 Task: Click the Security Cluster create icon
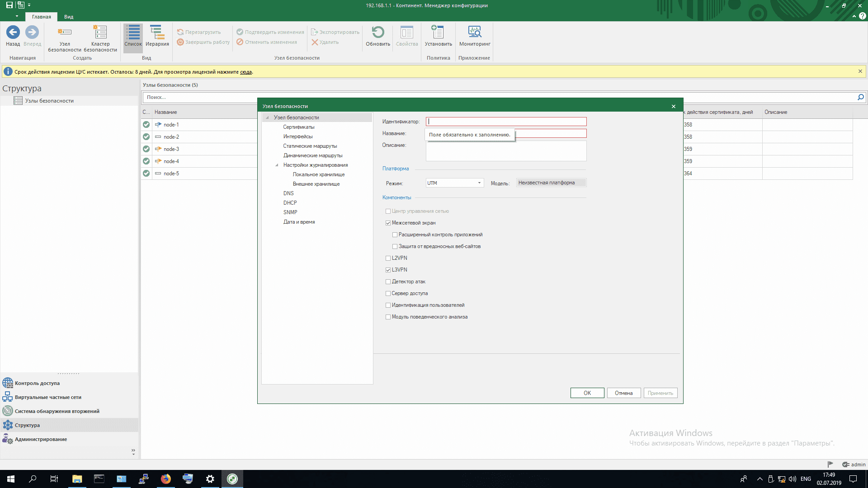100,33
